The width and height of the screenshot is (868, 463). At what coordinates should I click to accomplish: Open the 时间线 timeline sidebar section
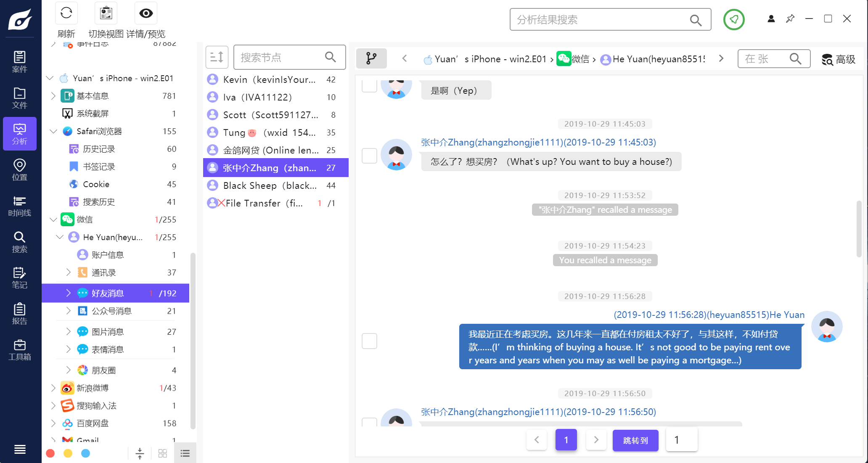19,206
